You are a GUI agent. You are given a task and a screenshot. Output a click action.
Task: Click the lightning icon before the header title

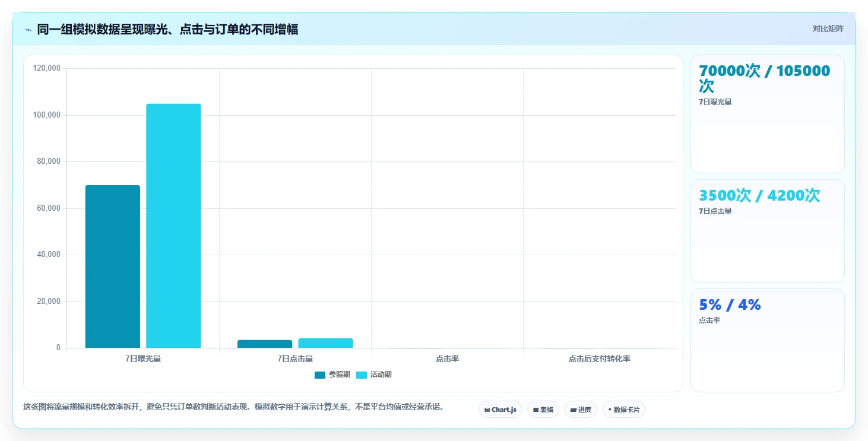(x=28, y=30)
